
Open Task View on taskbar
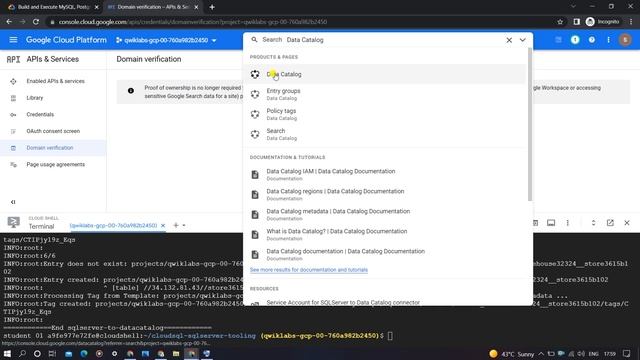click(x=52, y=353)
